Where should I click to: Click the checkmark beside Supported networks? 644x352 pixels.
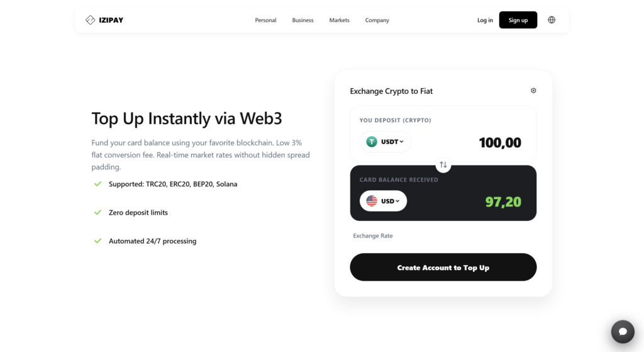(x=97, y=184)
